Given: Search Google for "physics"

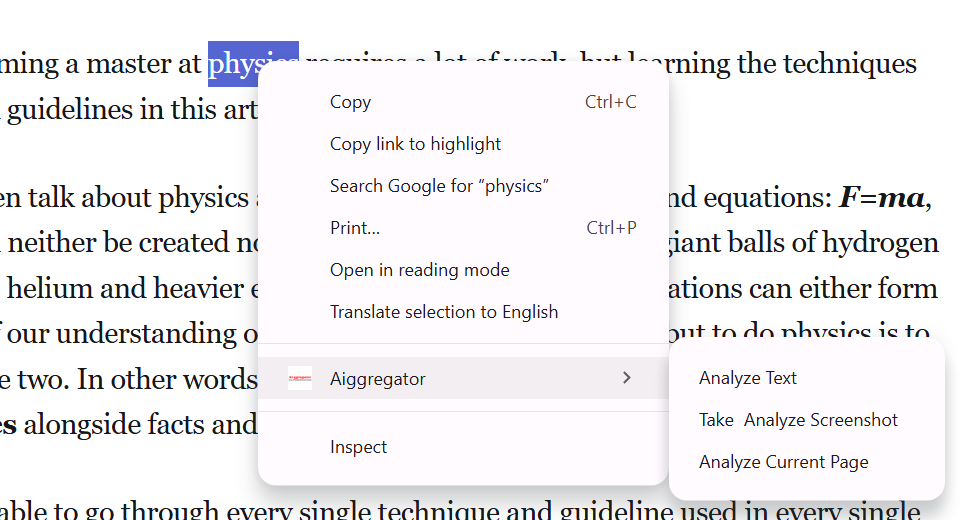Looking at the screenshot, I should pos(439,186).
